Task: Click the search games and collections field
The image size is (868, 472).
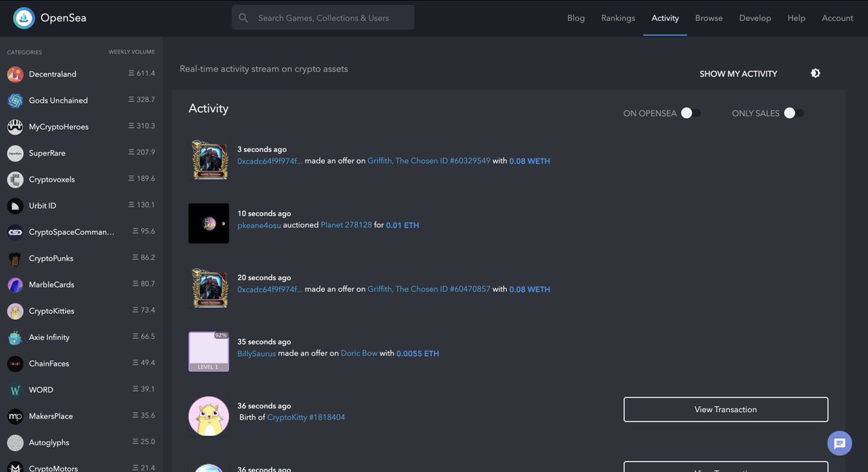Action: pos(323,17)
